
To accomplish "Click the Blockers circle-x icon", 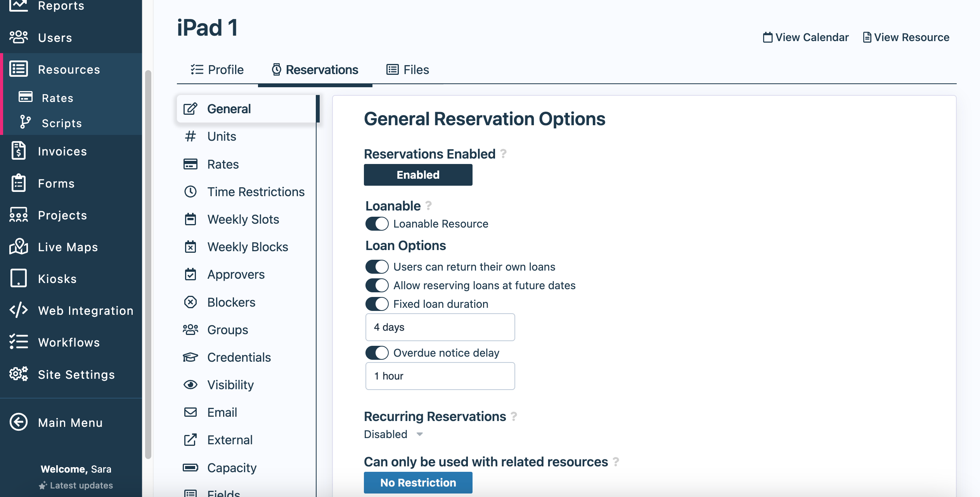I will coord(190,302).
